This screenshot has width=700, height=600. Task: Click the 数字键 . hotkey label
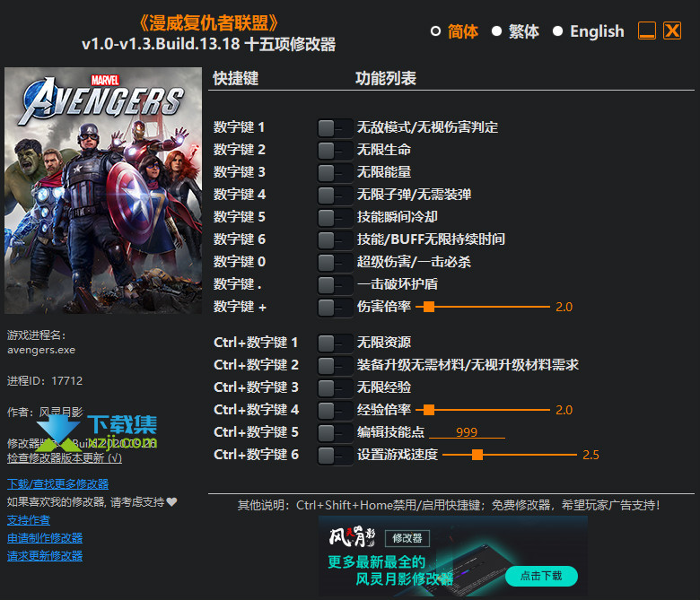click(x=238, y=283)
